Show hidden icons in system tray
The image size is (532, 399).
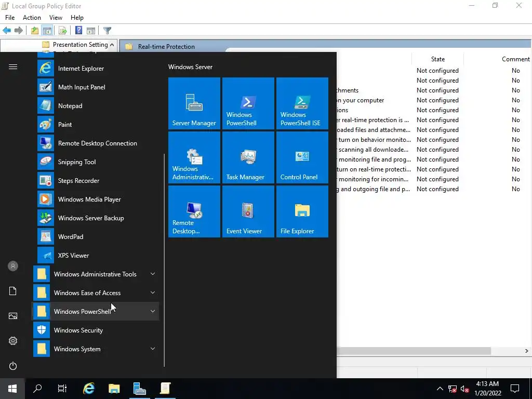[x=440, y=389]
